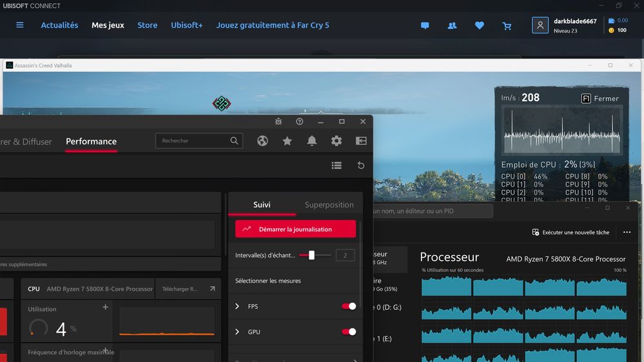The image size is (644, 362).
Task: Open the AMD Software settings gear
Action: tap(337, 141)
